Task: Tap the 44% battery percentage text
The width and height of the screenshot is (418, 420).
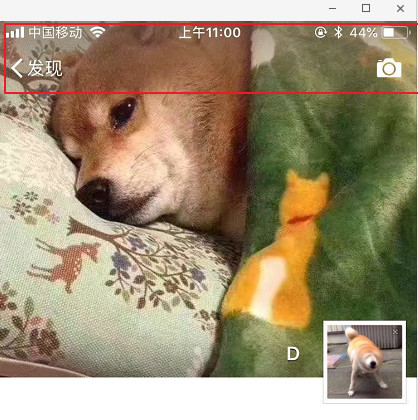Action: click(363, 33)
